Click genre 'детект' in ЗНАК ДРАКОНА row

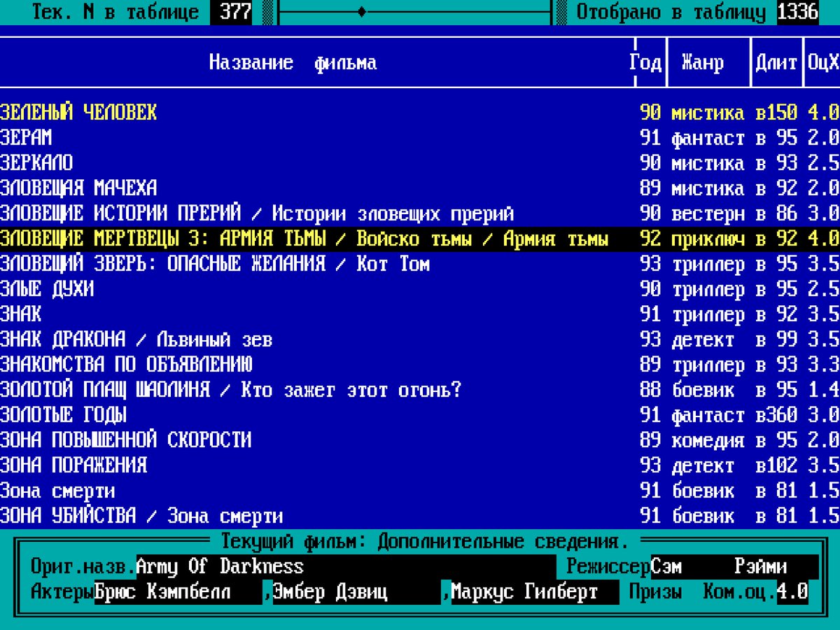click(x=703, y=339)
